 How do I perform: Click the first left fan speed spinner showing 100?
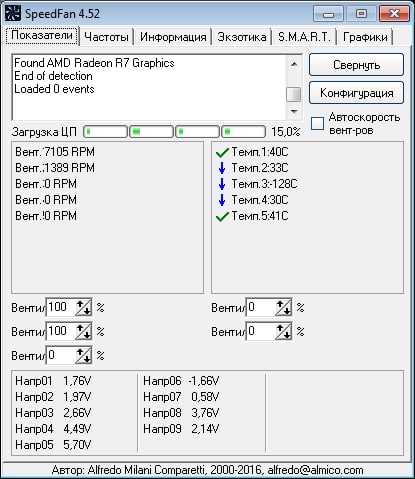click(83, 307)
